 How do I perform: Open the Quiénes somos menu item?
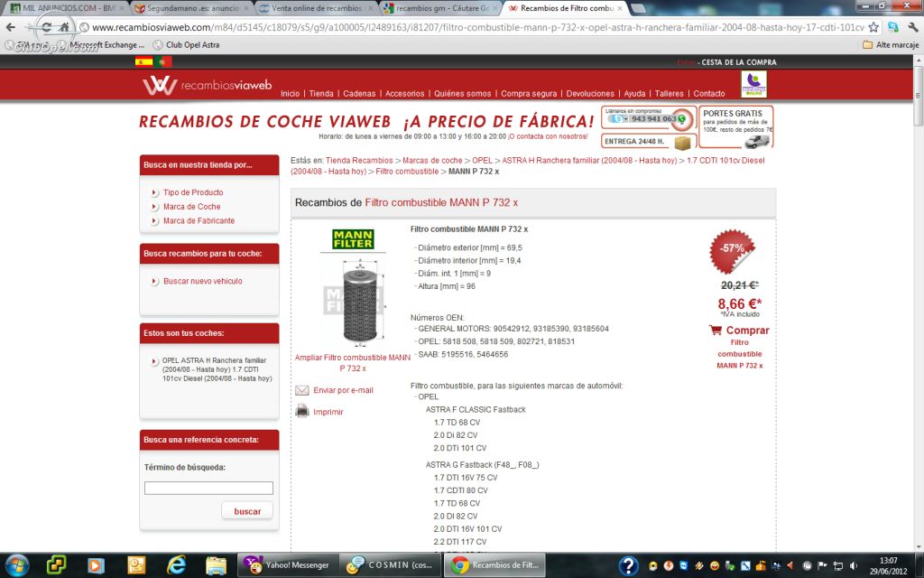[x=463, y=93]
